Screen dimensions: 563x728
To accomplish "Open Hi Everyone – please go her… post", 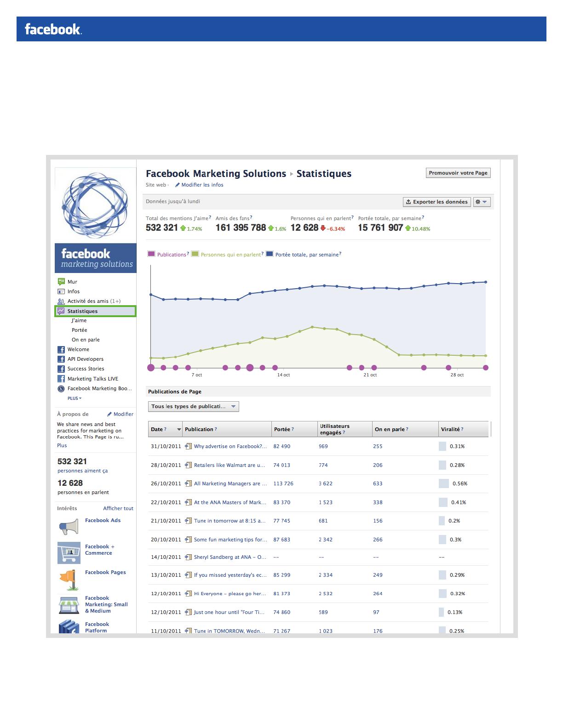I will pos(230,594).
